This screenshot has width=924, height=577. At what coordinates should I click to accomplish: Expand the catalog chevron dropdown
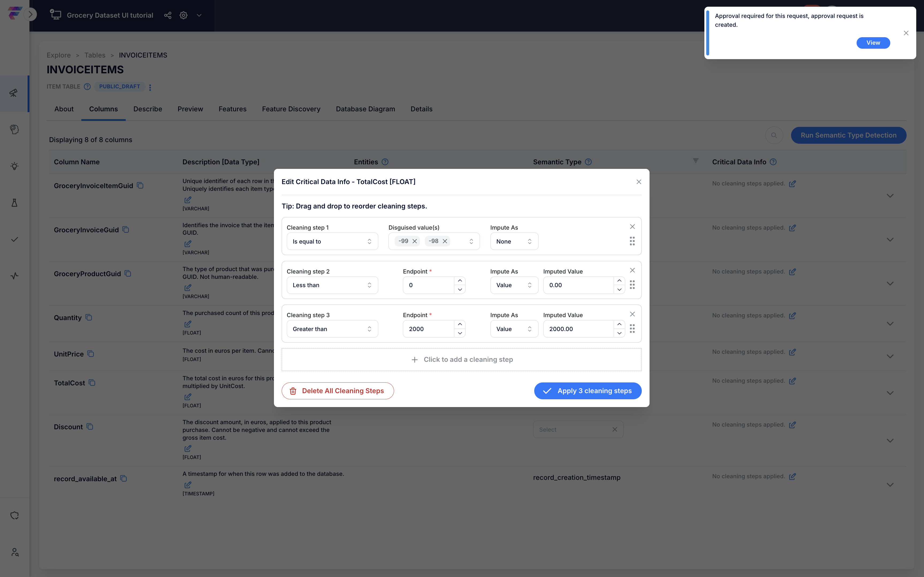[199, 15]
